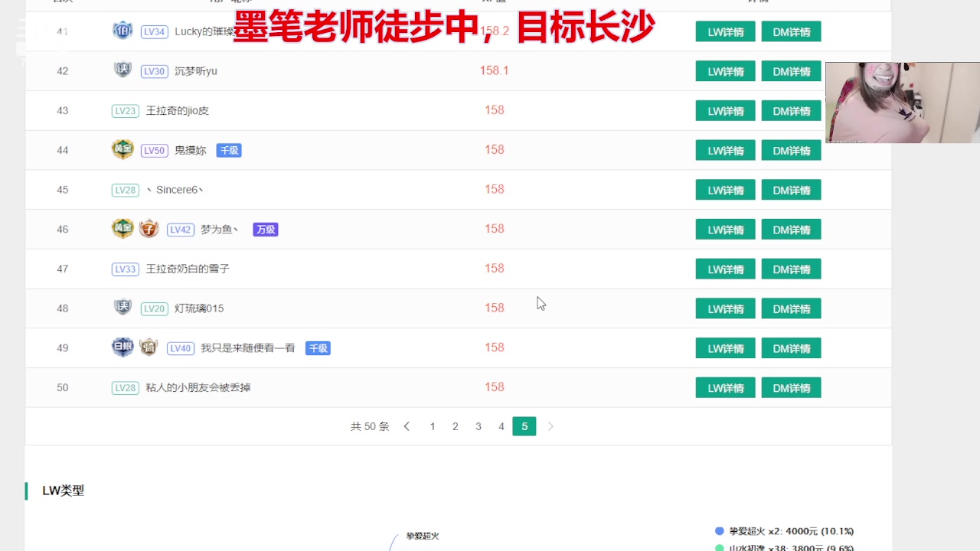Click the LV23 level badge of 王拉奇的jio皮
Screen dimensions: 980x551
(x=124, y=110)
